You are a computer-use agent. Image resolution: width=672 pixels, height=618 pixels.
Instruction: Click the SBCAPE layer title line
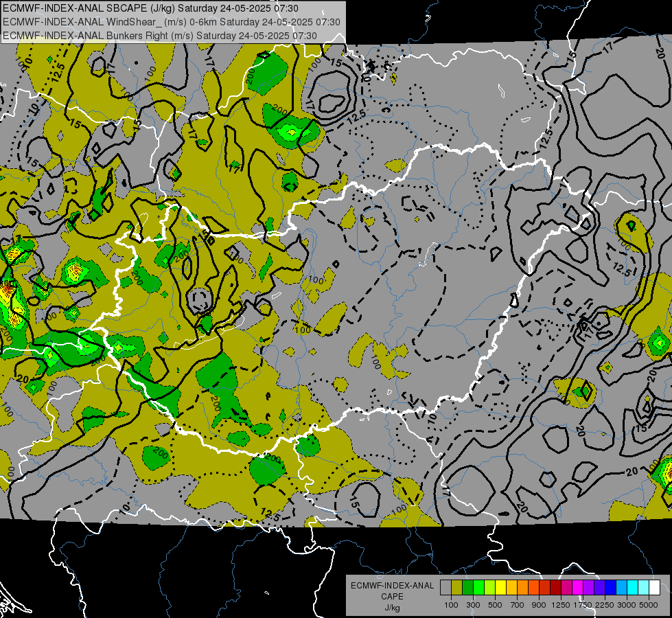click(x=150, y=8)
